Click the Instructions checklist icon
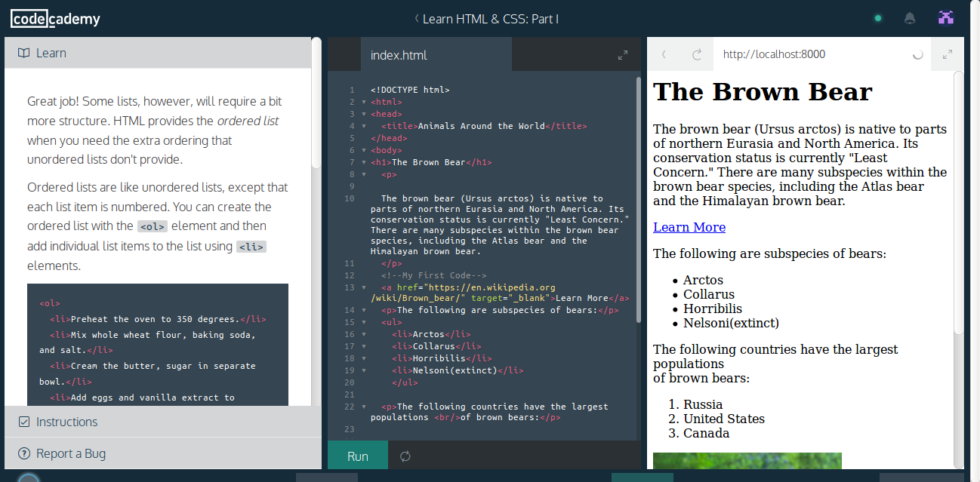Screen dimensions: 980x482 24,422
